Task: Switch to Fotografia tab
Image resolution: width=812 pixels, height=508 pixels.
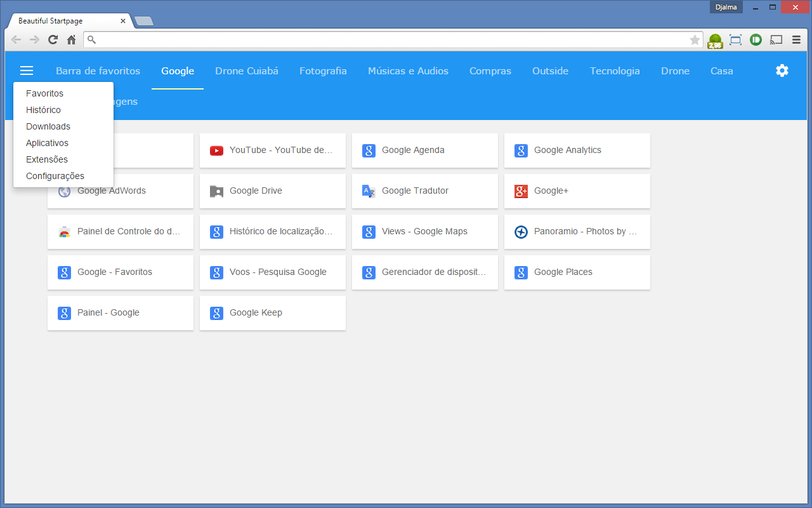Action: coord(323,71)
